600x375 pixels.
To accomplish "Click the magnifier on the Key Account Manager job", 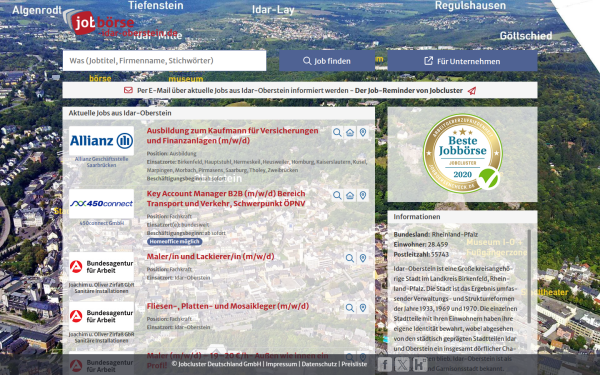I will (337, 196).
